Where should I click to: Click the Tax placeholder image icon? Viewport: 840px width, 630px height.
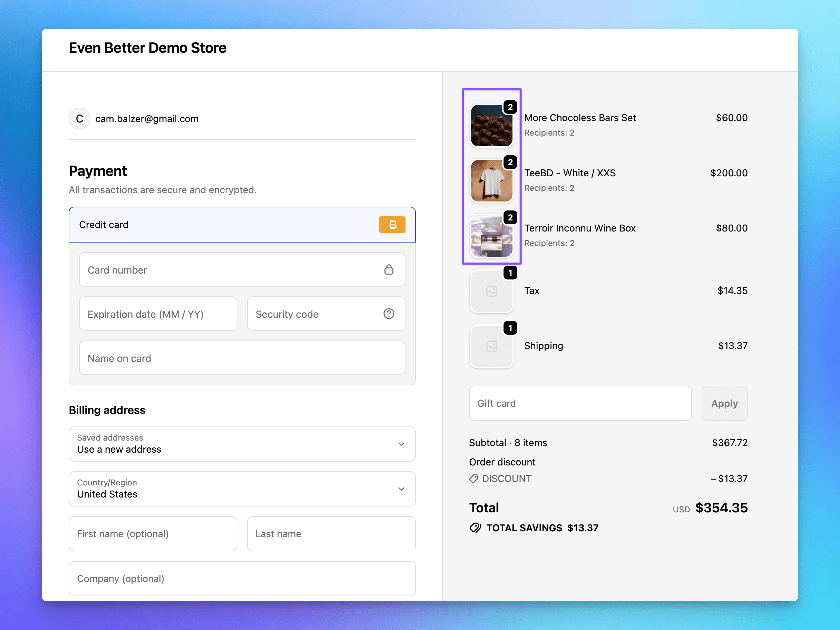491,291
